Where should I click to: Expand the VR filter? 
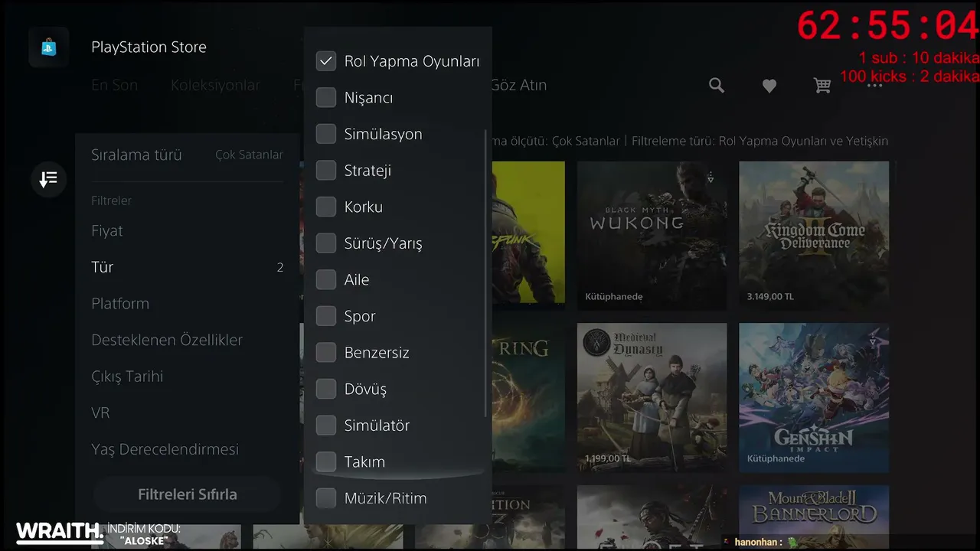tap(187, 413)
